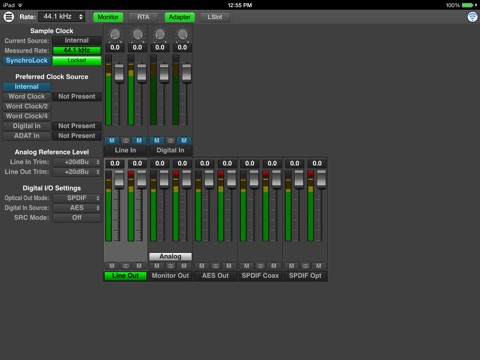Open the hamburger menu icon
Viewport: 480px width, 360px height.
tap(9, 17)
